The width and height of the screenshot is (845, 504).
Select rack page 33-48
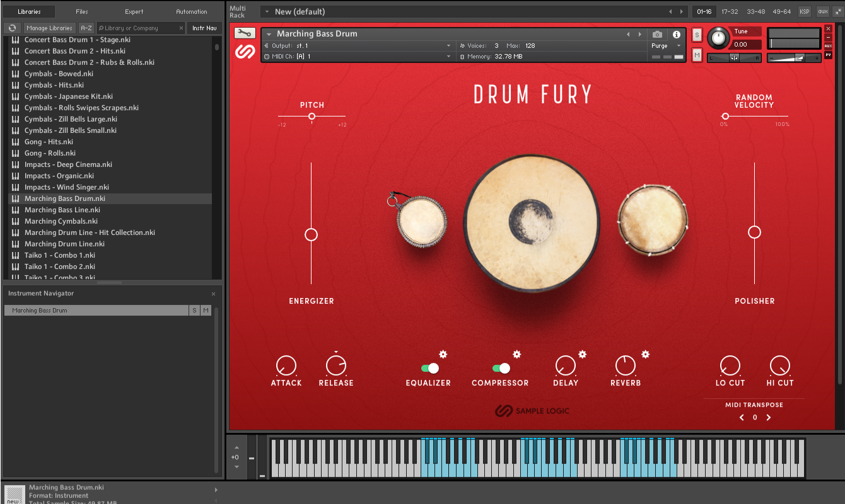(x=755, y=12)
